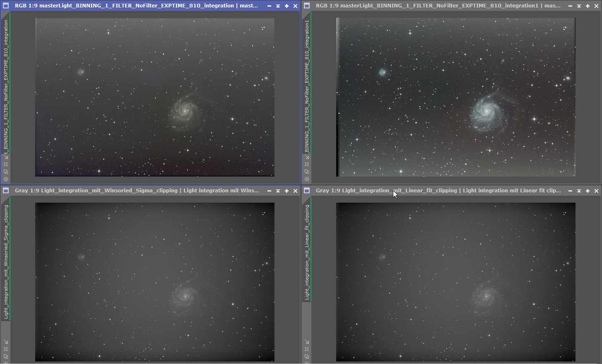Screen dimensions: 602x364
Task: Click the Gray 1:9 Winsoried Sigma clipping title text
Action: point(137,191)
